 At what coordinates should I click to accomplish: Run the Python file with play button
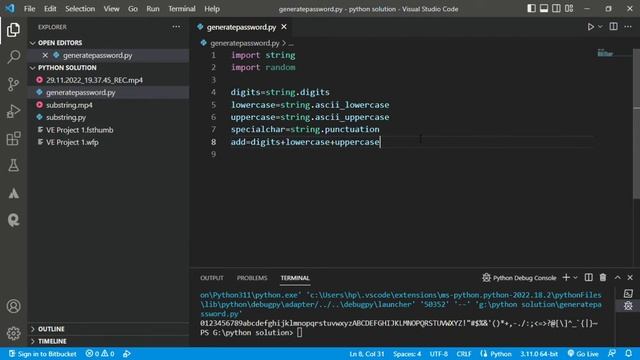[590, 27]
